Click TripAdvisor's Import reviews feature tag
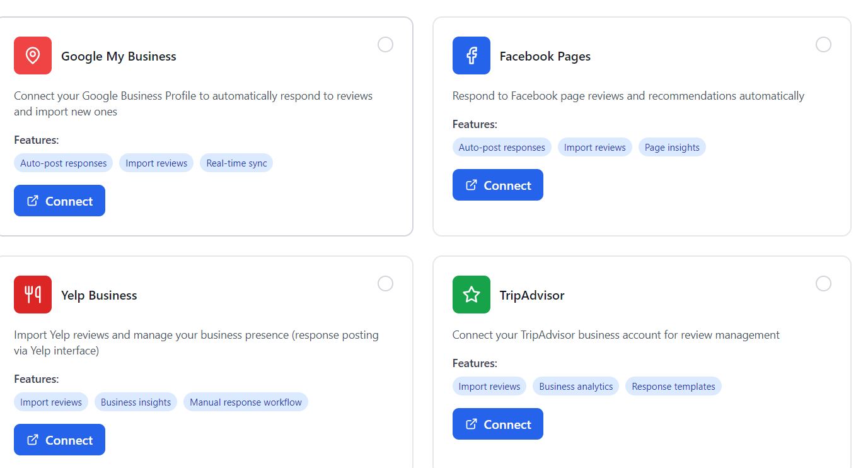This screenshot has width=868, height=468. click(490, 386)
